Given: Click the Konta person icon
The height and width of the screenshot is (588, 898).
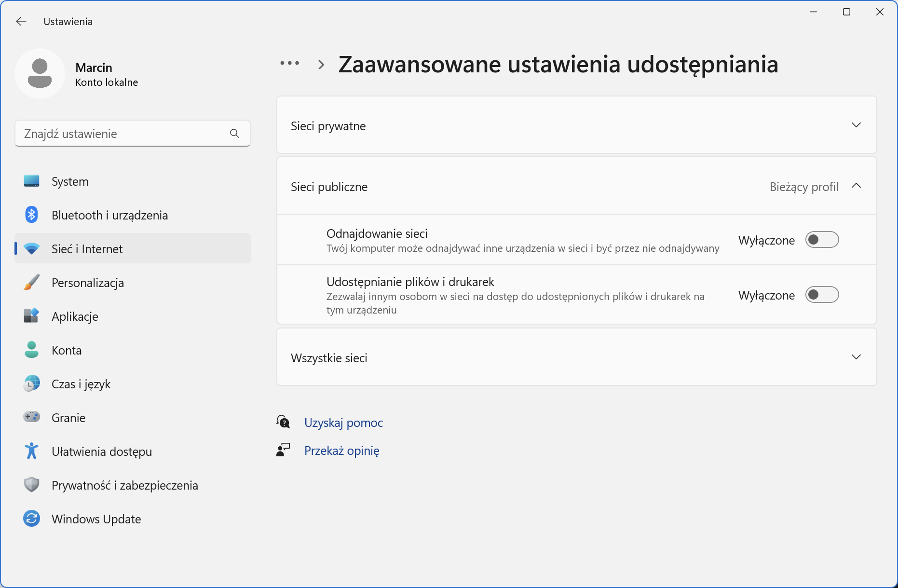Looking at the screenshot, I should pos(32,350).
